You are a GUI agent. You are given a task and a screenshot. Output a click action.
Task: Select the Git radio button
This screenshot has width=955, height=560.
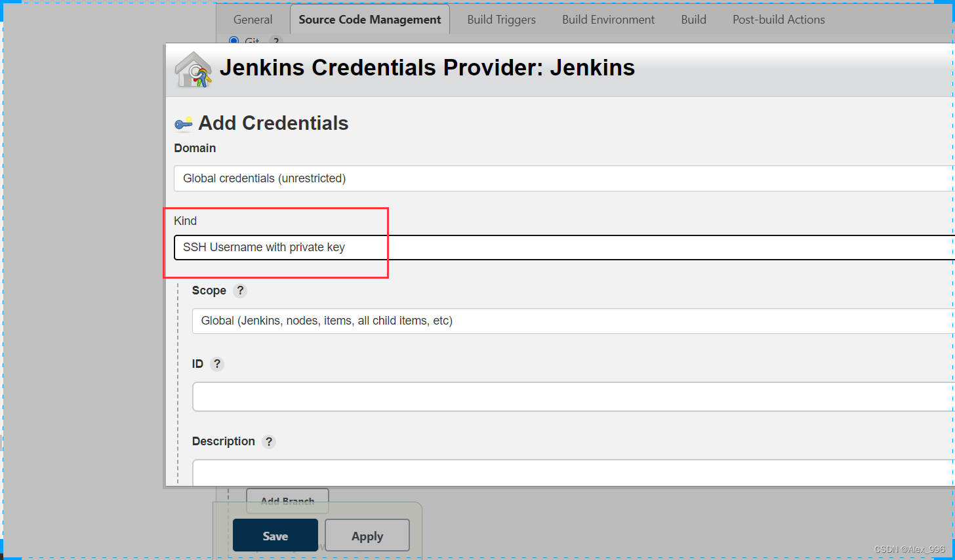click(234, 41)
